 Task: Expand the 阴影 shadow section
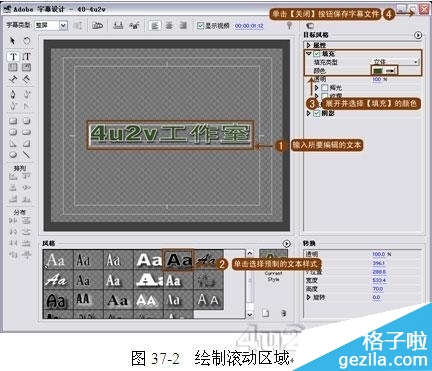tap(309, 113)
